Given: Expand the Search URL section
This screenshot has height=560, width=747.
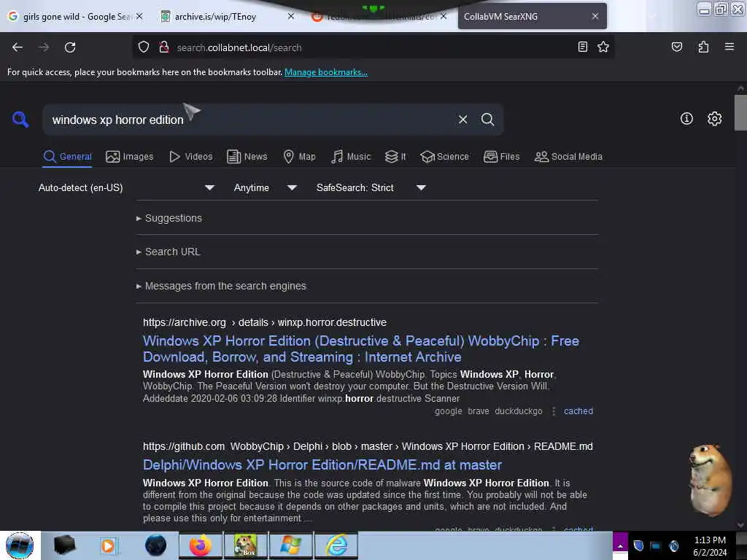Looking at the screenshot, I should pos(169,252).
